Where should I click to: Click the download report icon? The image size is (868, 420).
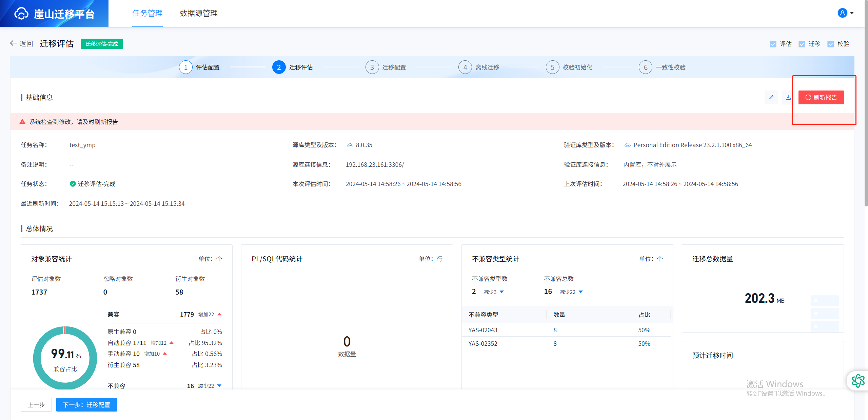coord(788,98)
